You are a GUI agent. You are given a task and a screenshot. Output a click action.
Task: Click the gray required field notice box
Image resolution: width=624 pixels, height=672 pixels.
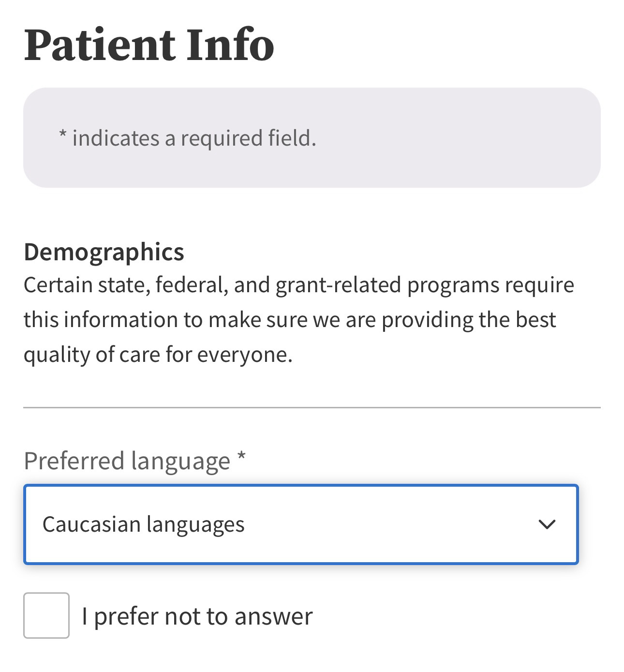pyautogui.click(x=435, y=138)
